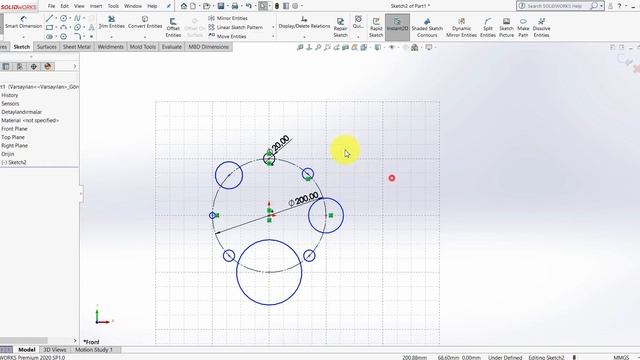Click Search SOLIDWORKS Help field
The image size is (640, 360).
(555, 6)
